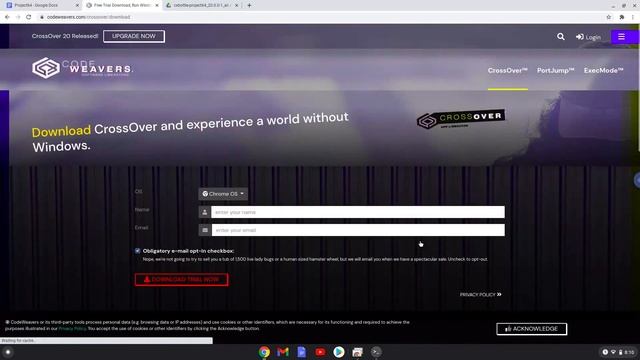
Task: Switch to the Free Trial Download tab
Action: [x=121, y=5]
